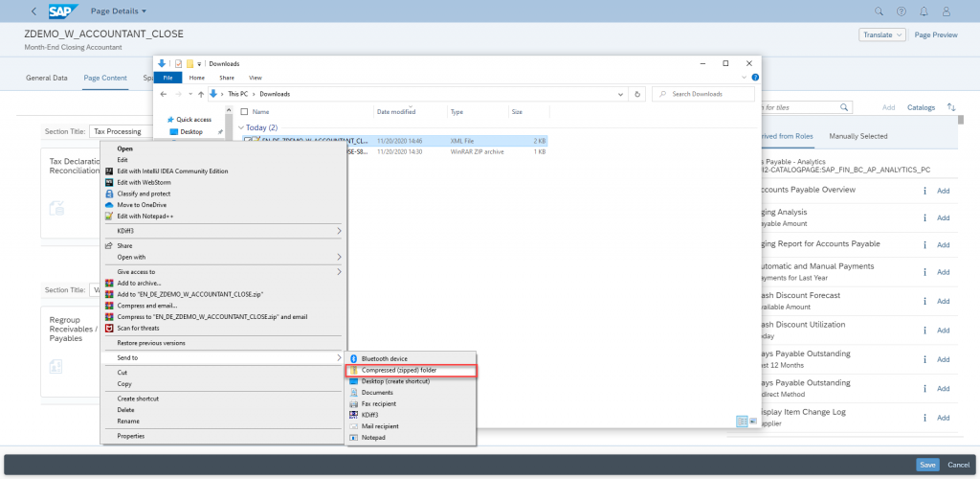980x479 pixels.
Task: Open Page Preview link
Action: click(936, 35)
